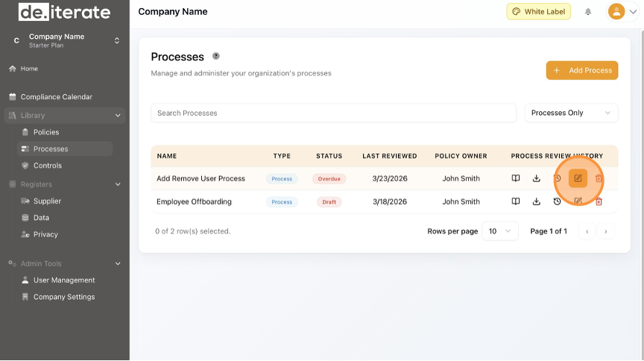Click the Processes help question mark icon

click(216, 56)
